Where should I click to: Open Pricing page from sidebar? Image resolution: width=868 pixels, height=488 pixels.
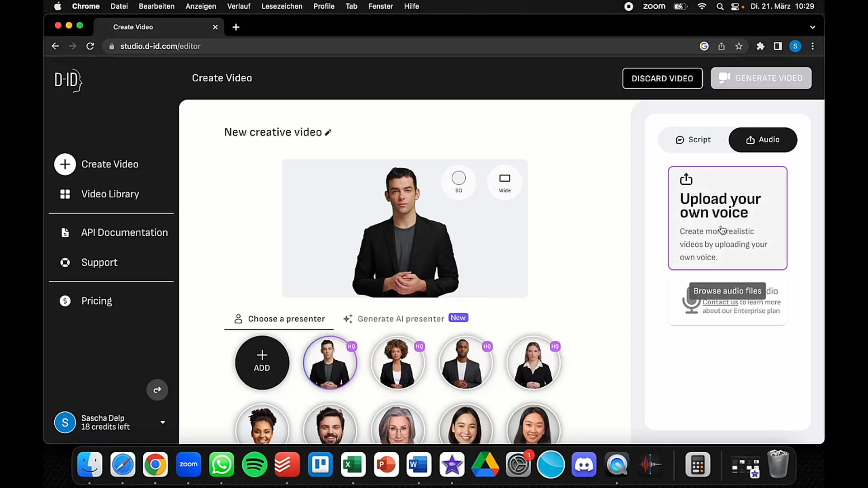click(x=96, y=300)
